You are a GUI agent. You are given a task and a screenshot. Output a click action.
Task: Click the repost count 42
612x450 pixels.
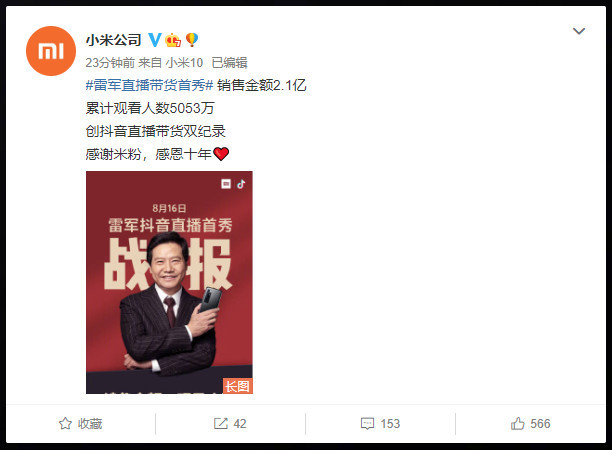point(240,423)
